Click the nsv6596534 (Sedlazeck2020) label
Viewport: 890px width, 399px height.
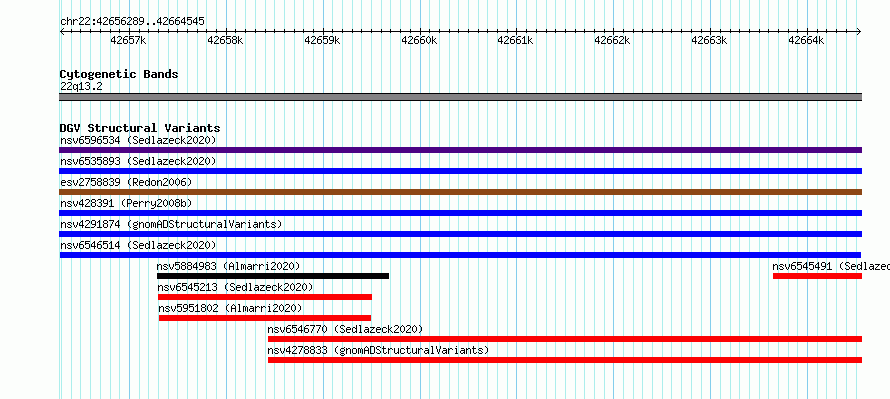click(x=138, y=140)
